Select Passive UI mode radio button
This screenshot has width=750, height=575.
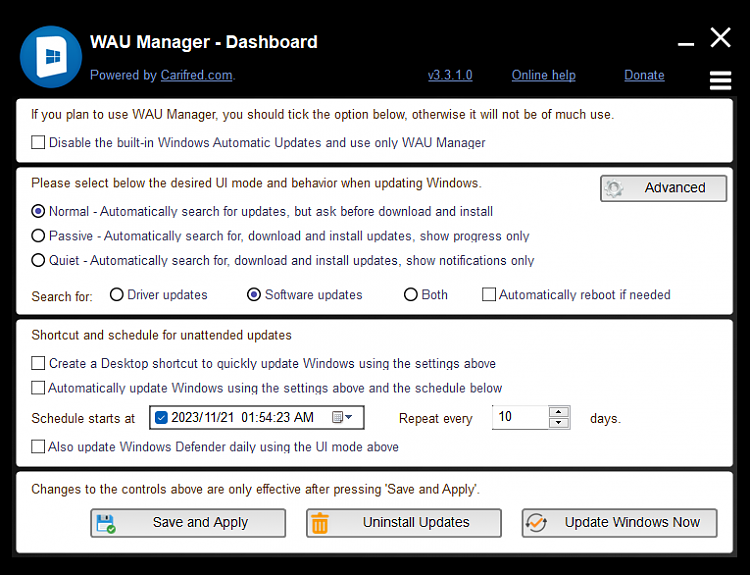pos(38,236)
